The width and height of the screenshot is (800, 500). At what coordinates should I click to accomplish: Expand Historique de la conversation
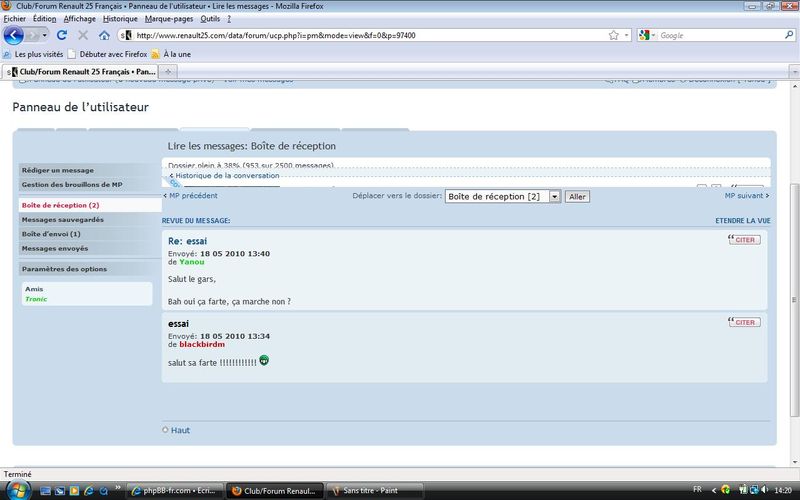point(224,176)
